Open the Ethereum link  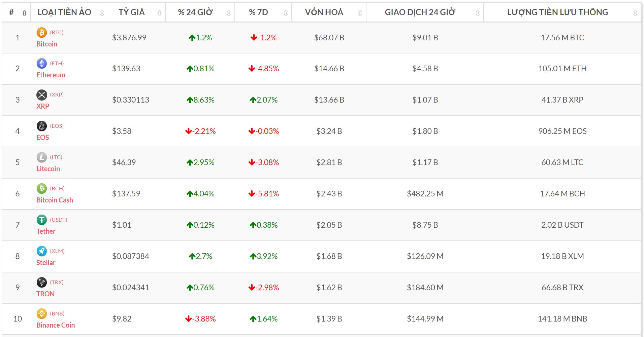pos(51,75)
